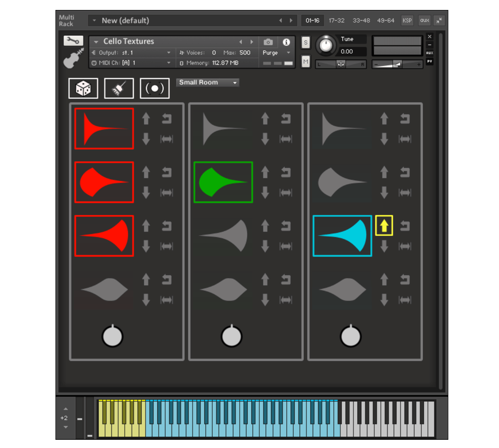499x448 pixels.
Task: Click stretch icon beside cyan shape
Action: (x=405, y=246)
